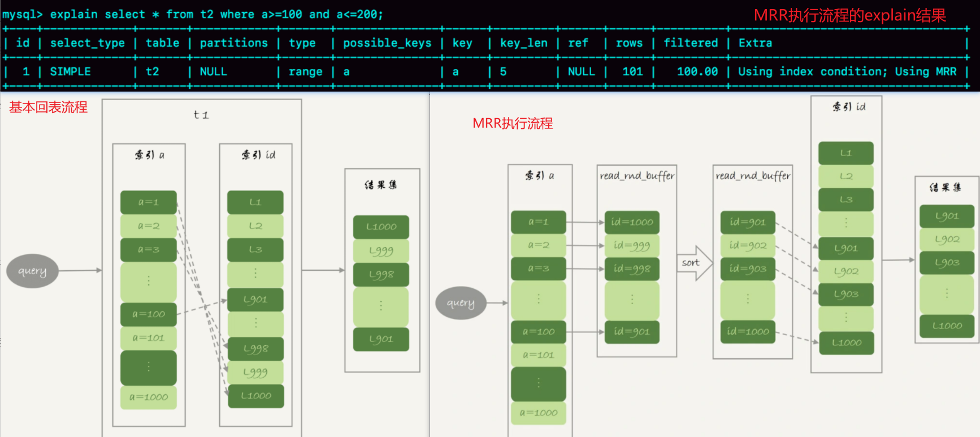The width and height of the screenshot is (980, 437).
Task: Click the key_len column header
Action: 523,43
